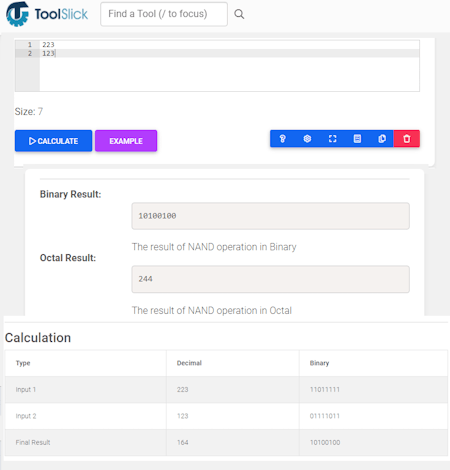Select the Input 2 row label
The height and width of the screenshot is (470, 450).
click(26, 416)
